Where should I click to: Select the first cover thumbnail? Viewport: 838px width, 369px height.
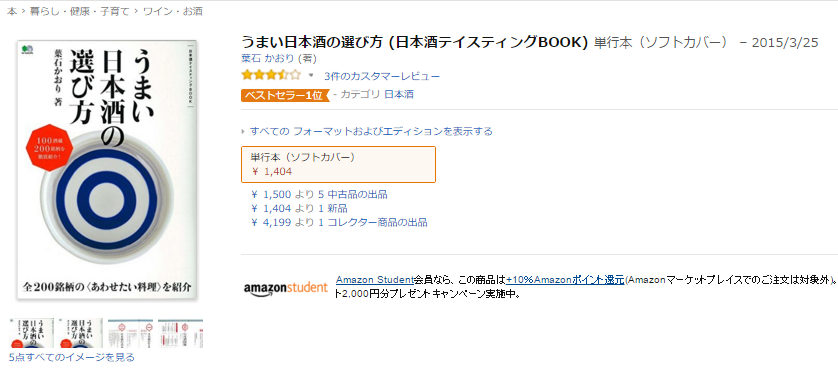pyautogui.click(x=32, y=333)
